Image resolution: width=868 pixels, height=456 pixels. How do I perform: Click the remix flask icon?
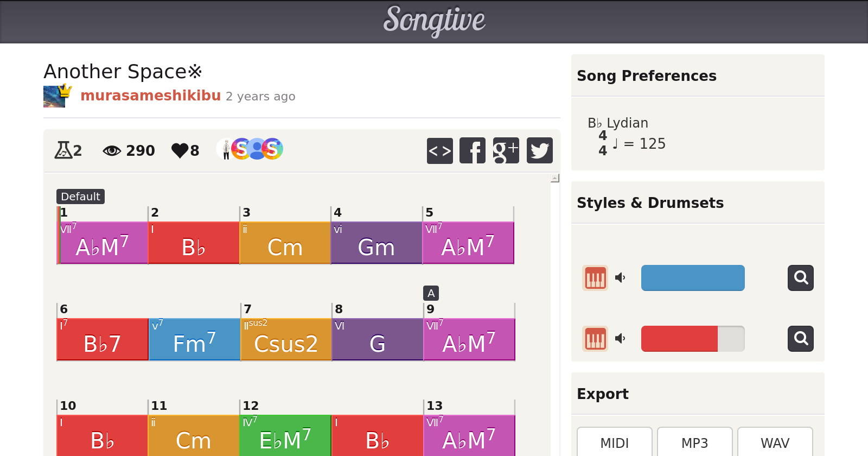pyautogui.click(x=63, y=150)
